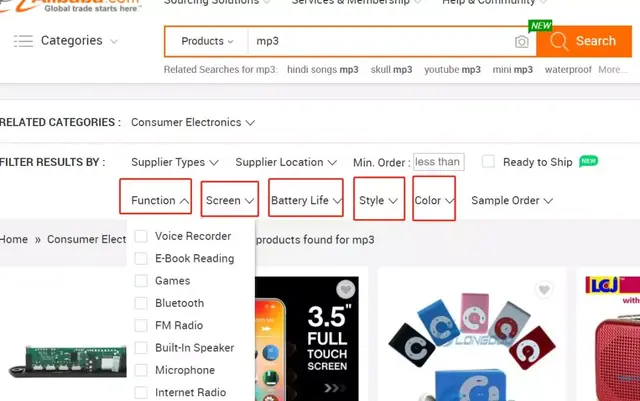Click the magnifier Search button
Image resolution: width=640 pixels, height=401 pixels.
[584, 41]
